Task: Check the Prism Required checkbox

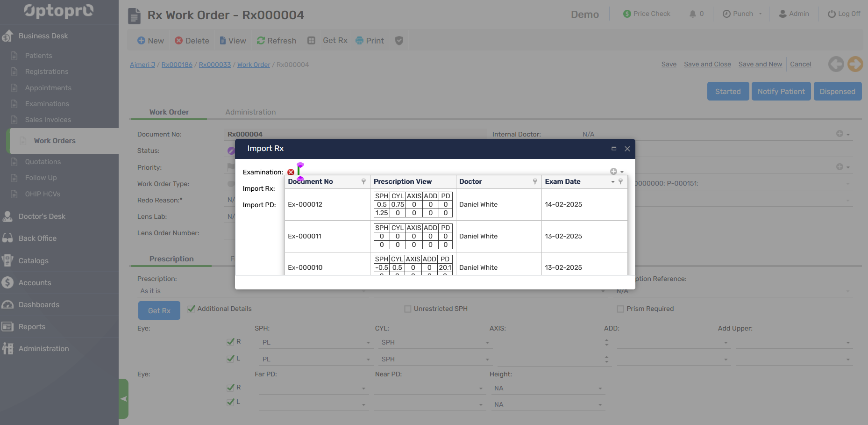Action: click(620, 309)
